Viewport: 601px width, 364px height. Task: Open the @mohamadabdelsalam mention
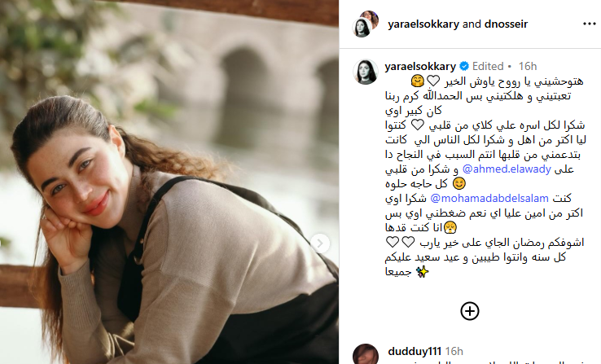(x=489, y=198)
